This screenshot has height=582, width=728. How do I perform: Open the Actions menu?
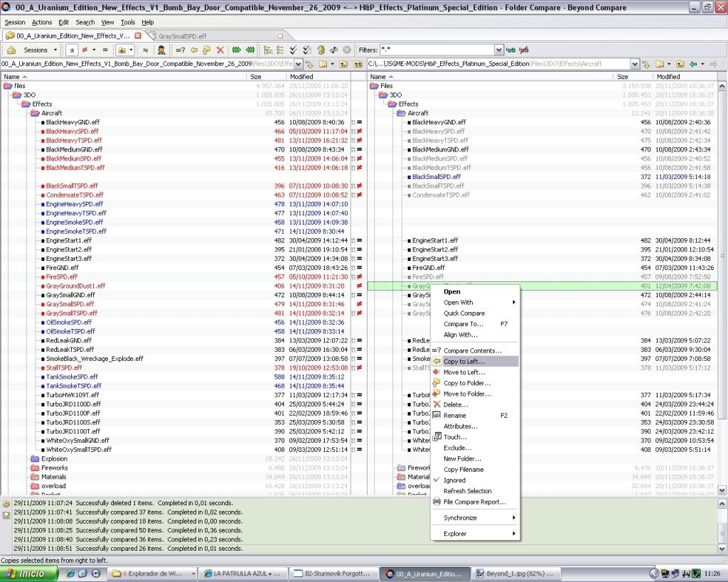pos(42,22)
